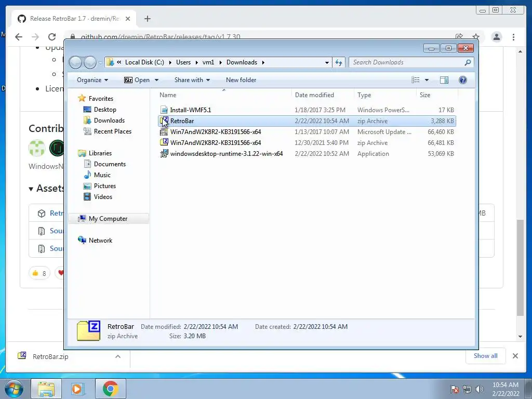
Task: Close the Chrome downloads bar
Action: coord(515,356)
